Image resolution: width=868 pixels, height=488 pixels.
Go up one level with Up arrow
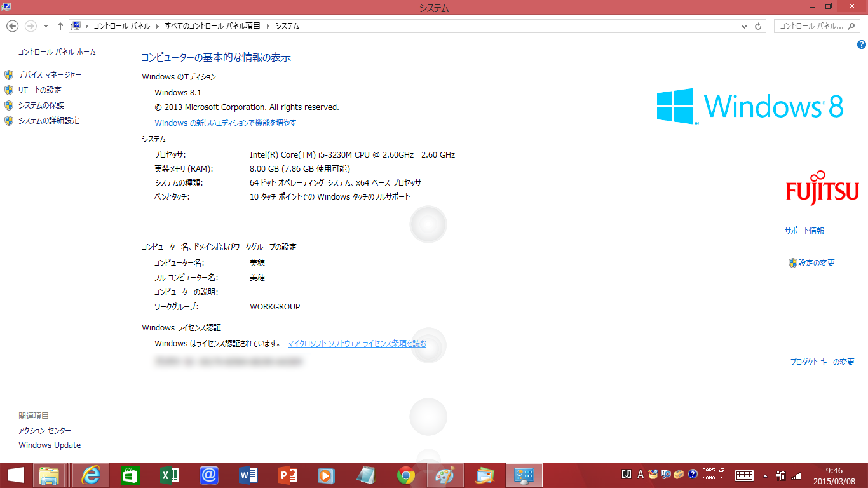coord(60,26)
